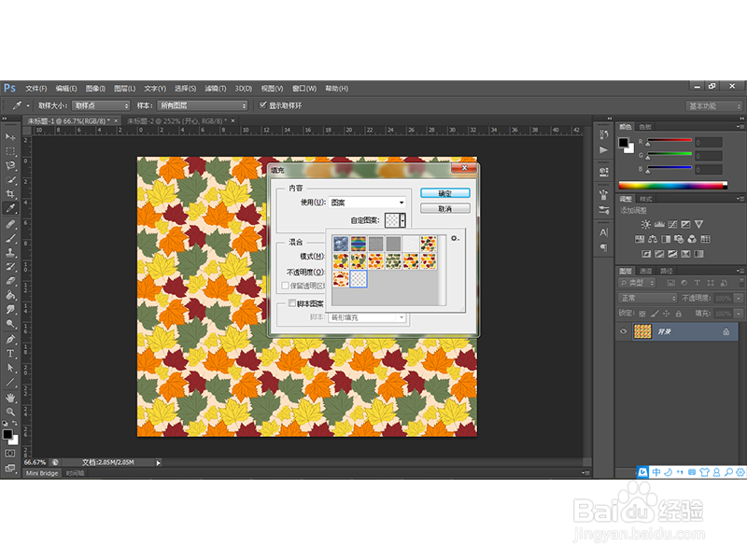Select the Move tool
The width and height of the screenshot is (747, 560).
coord(10,136)
